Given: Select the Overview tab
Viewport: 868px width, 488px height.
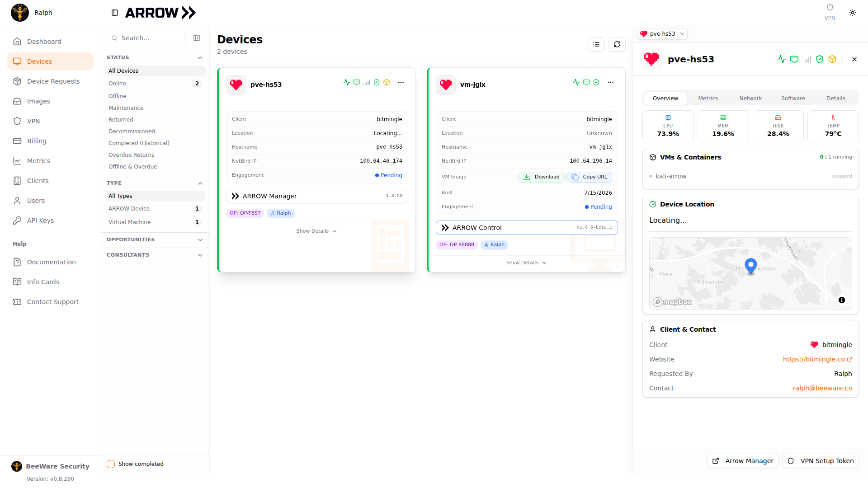Looking at the screenshot, I should (x=665, y=99).
